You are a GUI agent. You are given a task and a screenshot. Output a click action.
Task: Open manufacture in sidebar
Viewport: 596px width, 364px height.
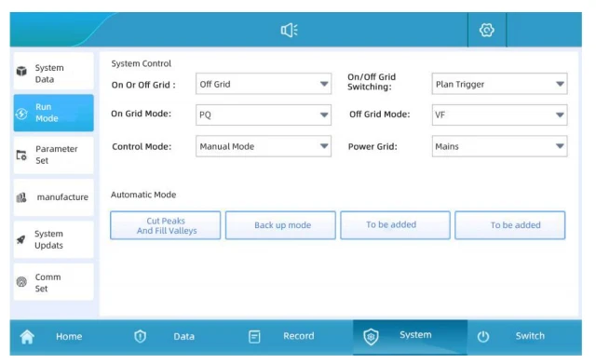click(54, 197)
